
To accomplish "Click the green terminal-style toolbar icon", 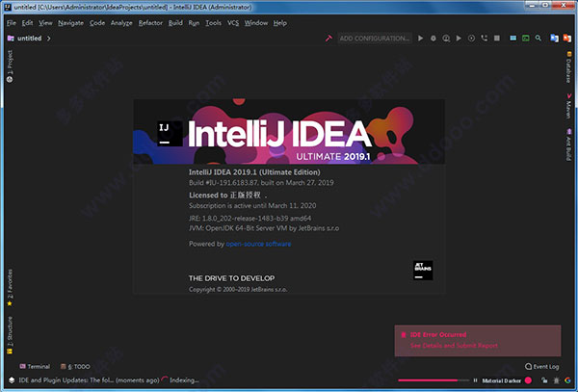I will click(526, 39).
